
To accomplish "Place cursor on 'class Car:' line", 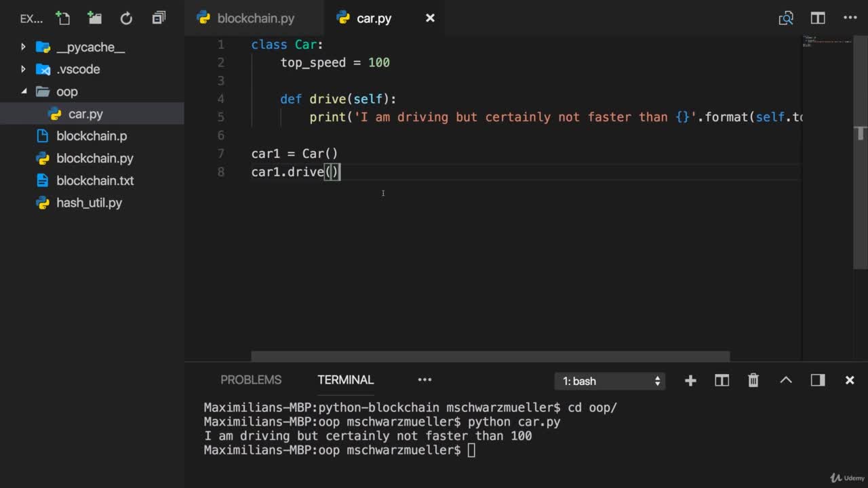I will click(x=287, y=45).
